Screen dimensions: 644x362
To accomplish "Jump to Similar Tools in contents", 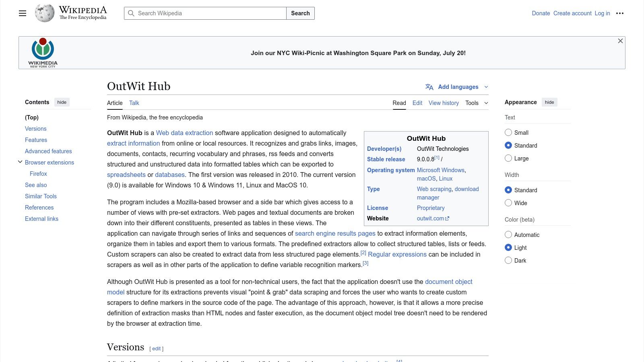I will (41, 196).
